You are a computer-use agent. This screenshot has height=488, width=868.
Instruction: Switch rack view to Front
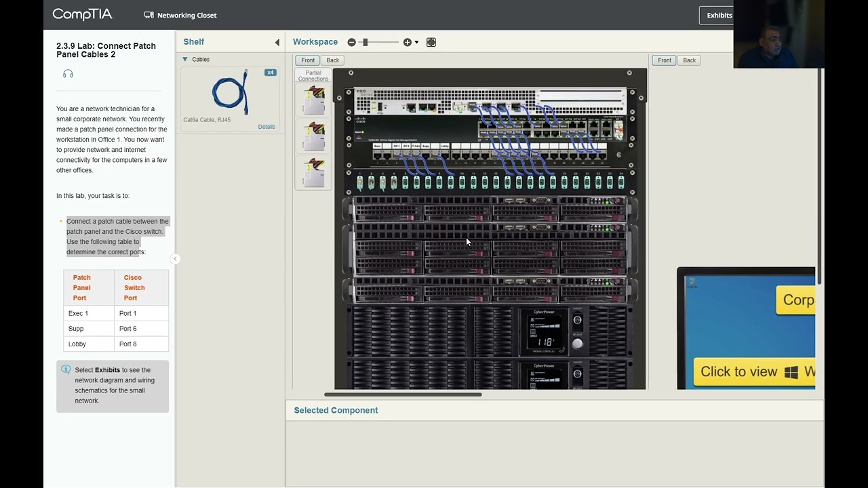pyautogui.click(x=308, y=60)
